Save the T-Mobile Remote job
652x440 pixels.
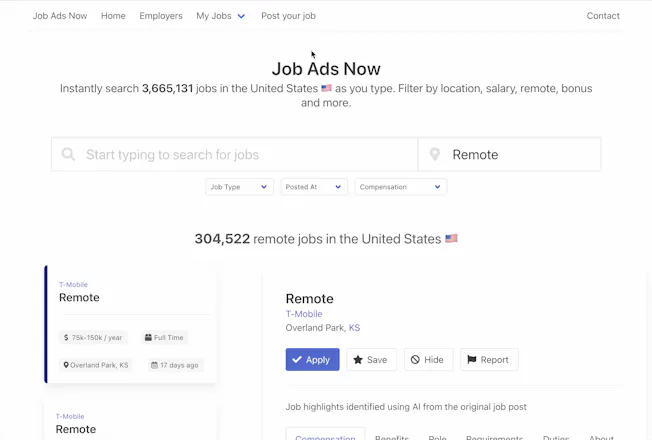click(371, 360)
